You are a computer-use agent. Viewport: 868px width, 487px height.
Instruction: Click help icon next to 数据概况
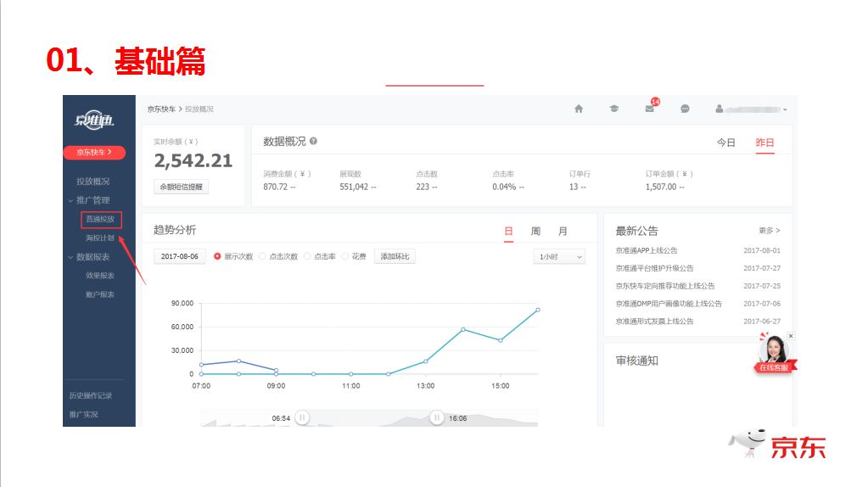coord(313,141)
